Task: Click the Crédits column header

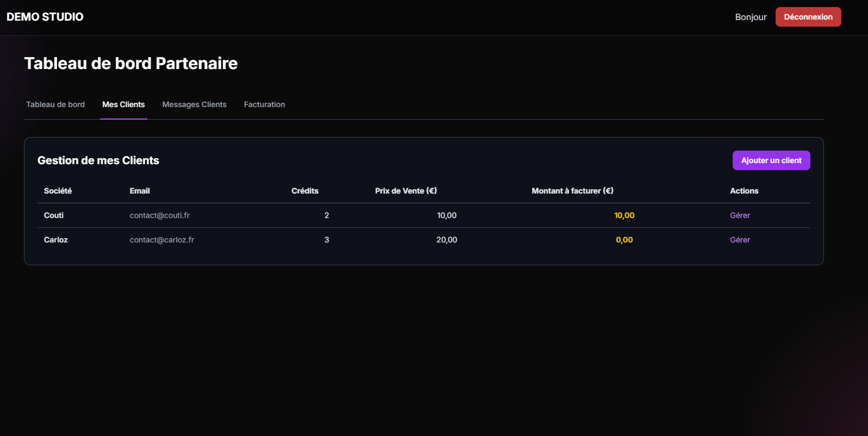Action: (x=305, y=191)
